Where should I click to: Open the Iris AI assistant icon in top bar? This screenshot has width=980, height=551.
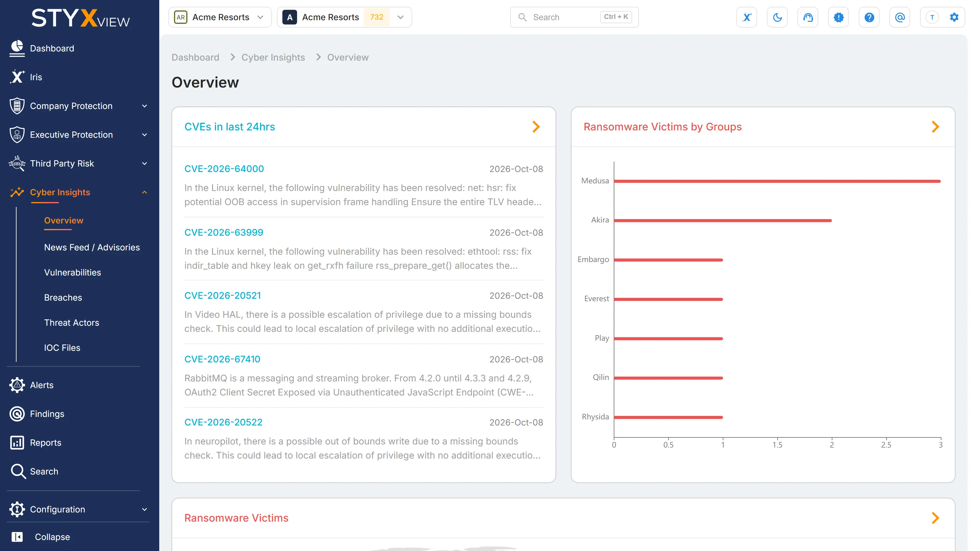746,17
